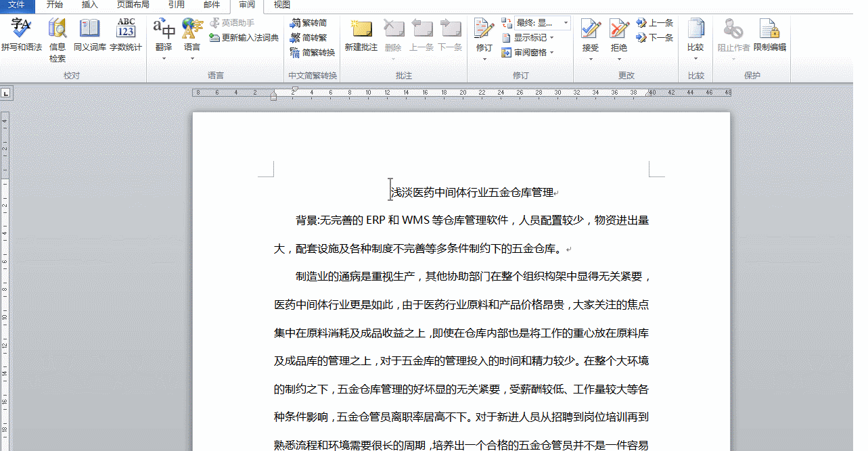
Task: Click the 翻译 translate icon
Action: (x=164, y=29)
